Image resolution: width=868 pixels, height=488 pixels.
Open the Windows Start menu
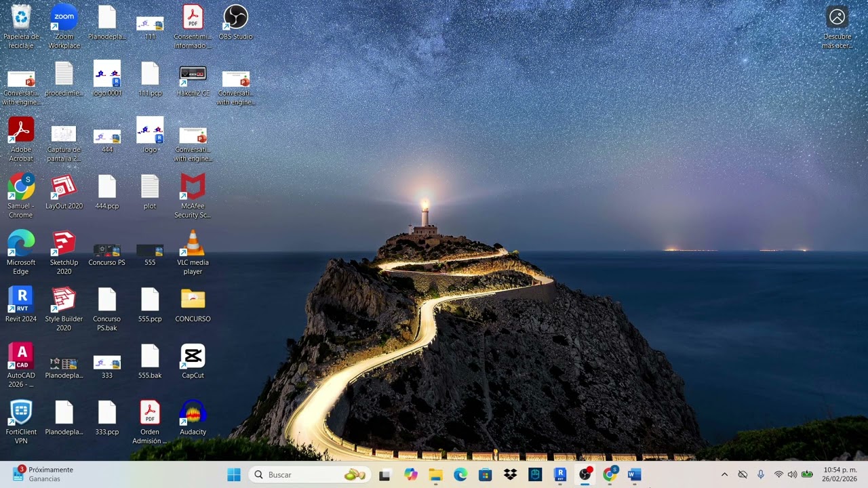click(x=234, y=474)
